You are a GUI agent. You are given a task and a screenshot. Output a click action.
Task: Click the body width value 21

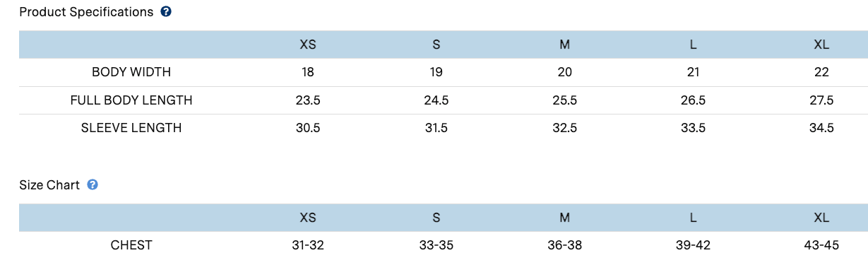[x=693, y=72]
